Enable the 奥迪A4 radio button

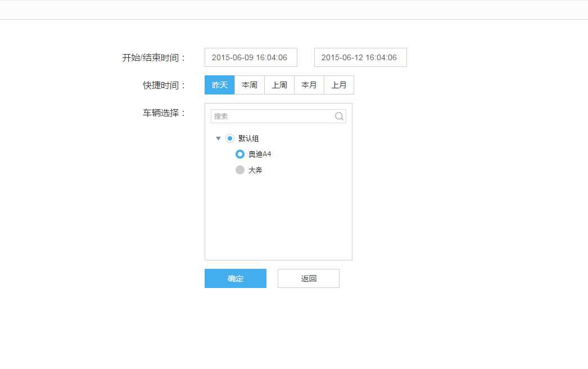[240, 154]
